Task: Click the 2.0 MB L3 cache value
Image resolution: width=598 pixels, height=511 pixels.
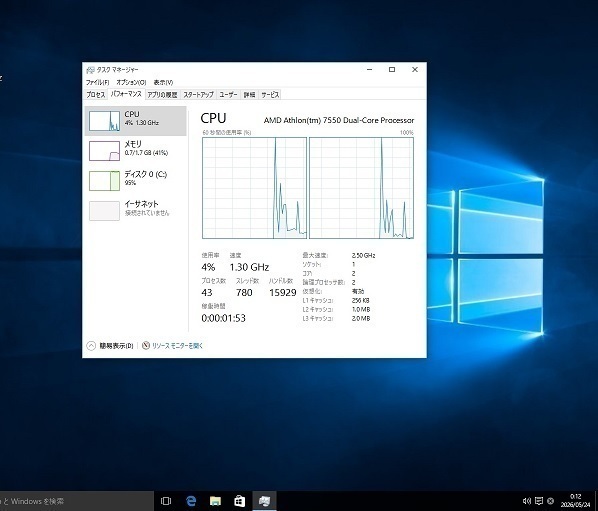Action: point(361,318)
